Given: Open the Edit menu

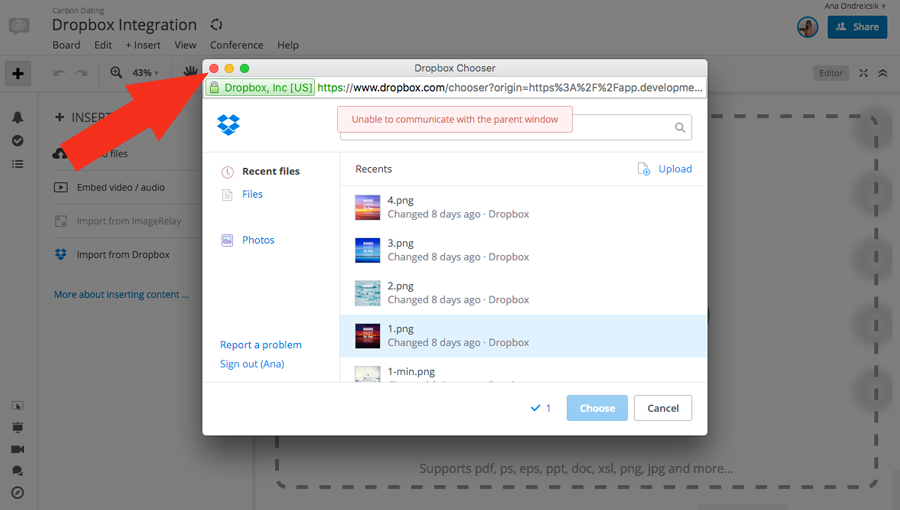Looking at the screenshot, I should coord(103,45).
